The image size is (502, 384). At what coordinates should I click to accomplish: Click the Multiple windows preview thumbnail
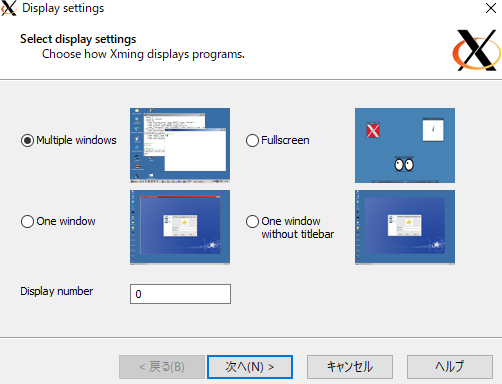[x=180, y=145]
